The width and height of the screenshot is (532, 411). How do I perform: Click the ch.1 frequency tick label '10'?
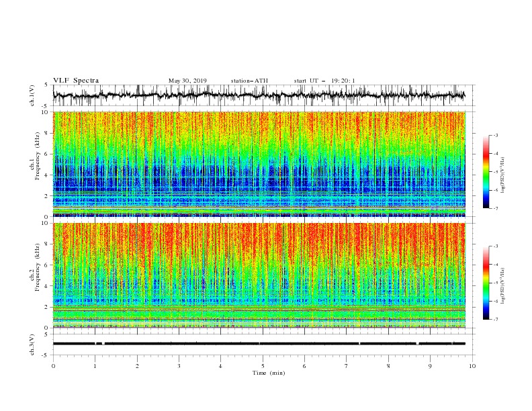46,112
